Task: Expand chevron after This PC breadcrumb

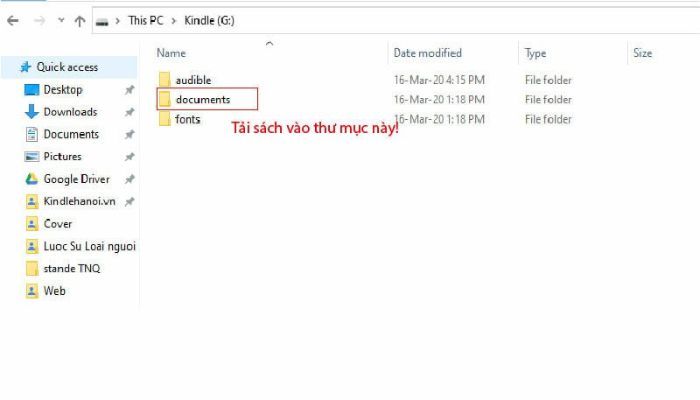Action: [174, 21]
